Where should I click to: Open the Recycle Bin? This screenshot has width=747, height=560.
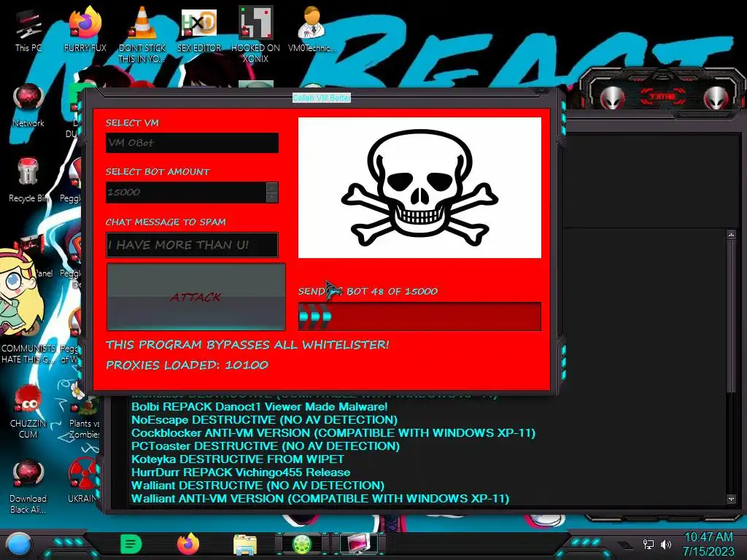pos(28,181)
